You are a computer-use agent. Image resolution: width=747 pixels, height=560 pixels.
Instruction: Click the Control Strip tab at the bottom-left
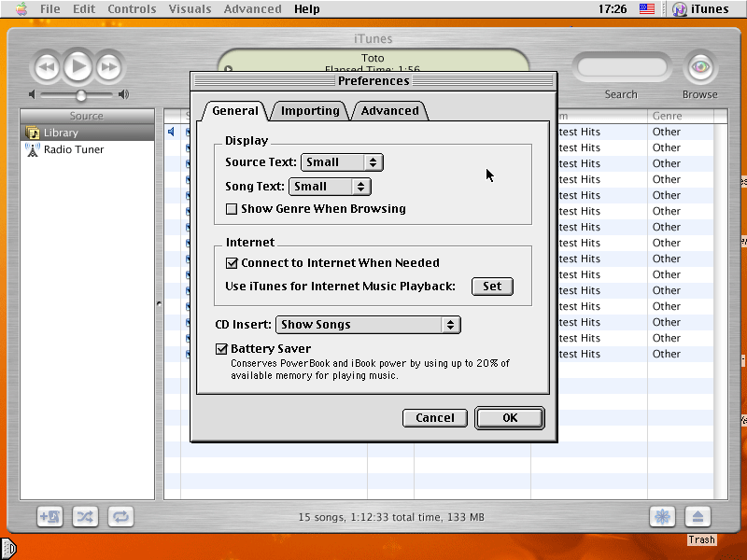(8, 549)
